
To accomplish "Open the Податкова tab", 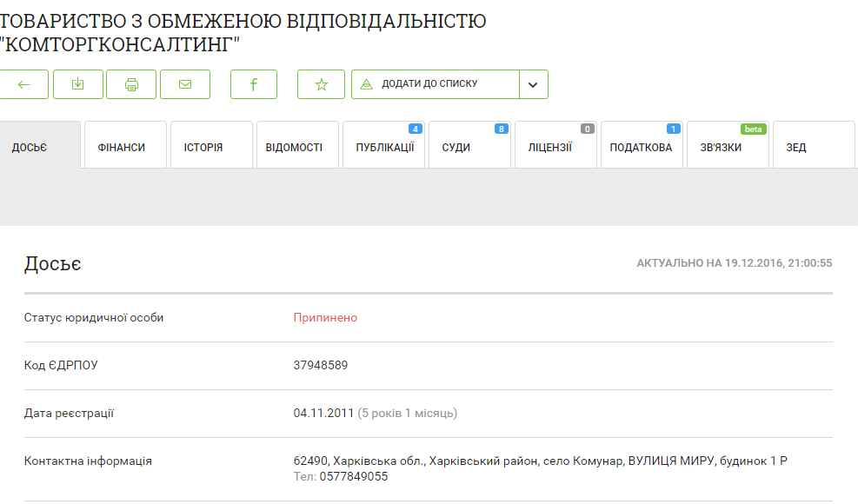I will [x=641, y=147].
